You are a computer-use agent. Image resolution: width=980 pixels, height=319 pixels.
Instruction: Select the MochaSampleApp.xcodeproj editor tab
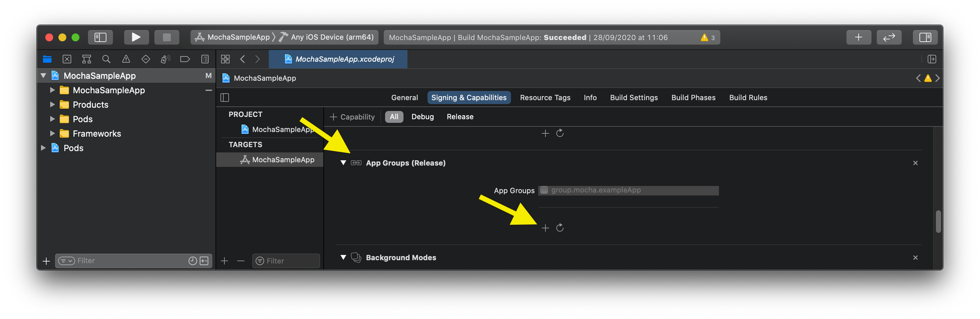[339, 59]
